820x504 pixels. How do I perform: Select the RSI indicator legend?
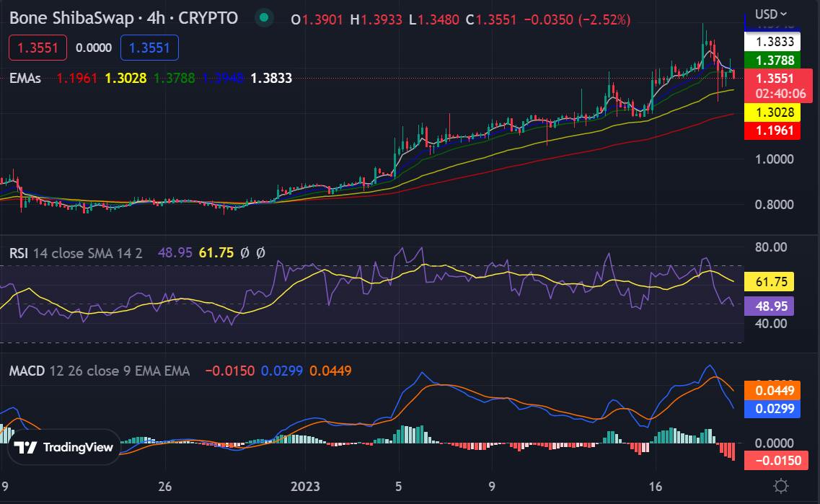(x=18, y=252)
